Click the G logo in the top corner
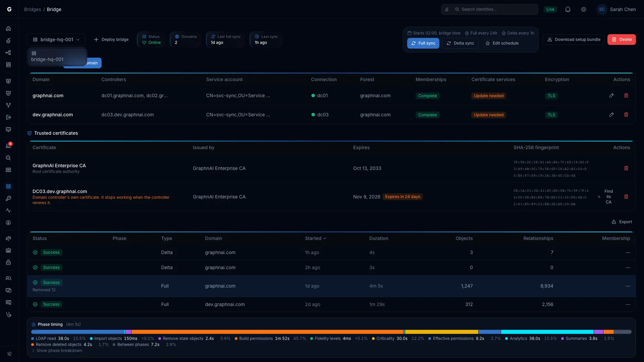This screenshot has height=362, width=644. click(x=9, y=9)
